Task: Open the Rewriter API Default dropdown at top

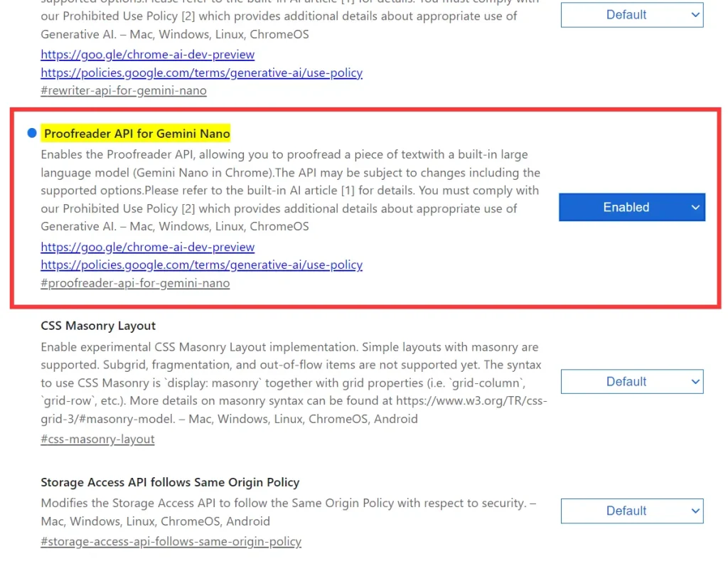Action: 631,14
